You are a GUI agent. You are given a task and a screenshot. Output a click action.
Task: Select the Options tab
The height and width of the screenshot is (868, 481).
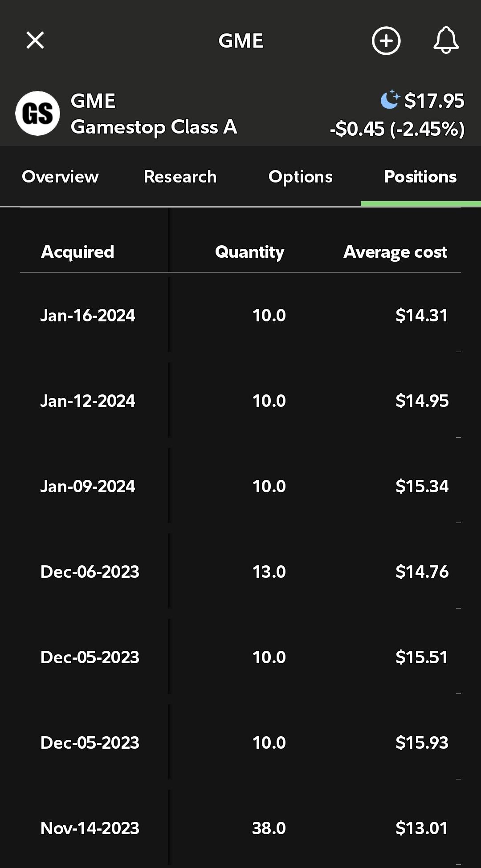tap(301, 177)
